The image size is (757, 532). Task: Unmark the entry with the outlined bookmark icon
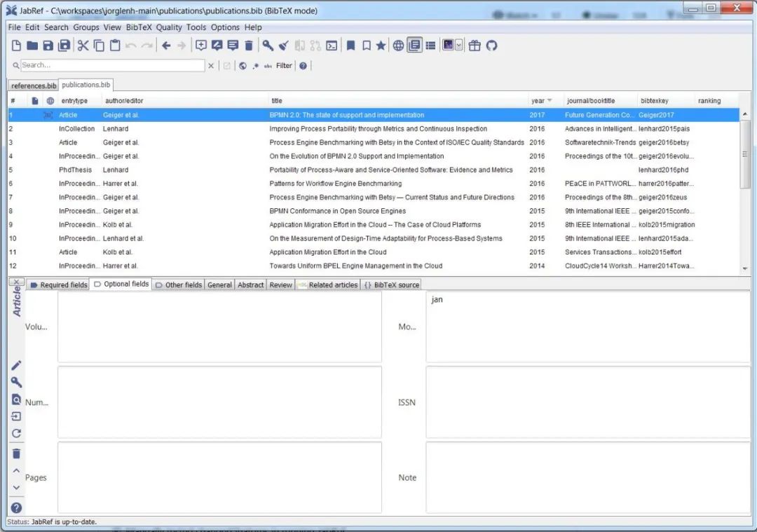(x=367, y=46)
